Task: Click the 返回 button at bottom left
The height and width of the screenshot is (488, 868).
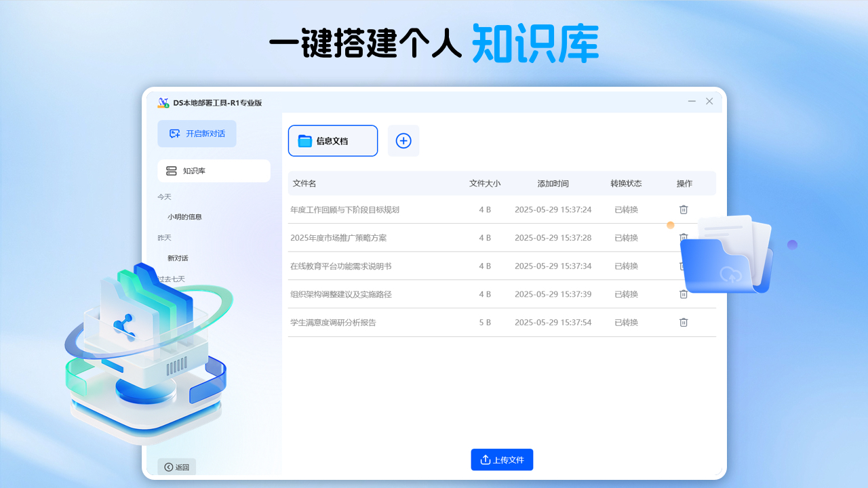Action: 176,466
